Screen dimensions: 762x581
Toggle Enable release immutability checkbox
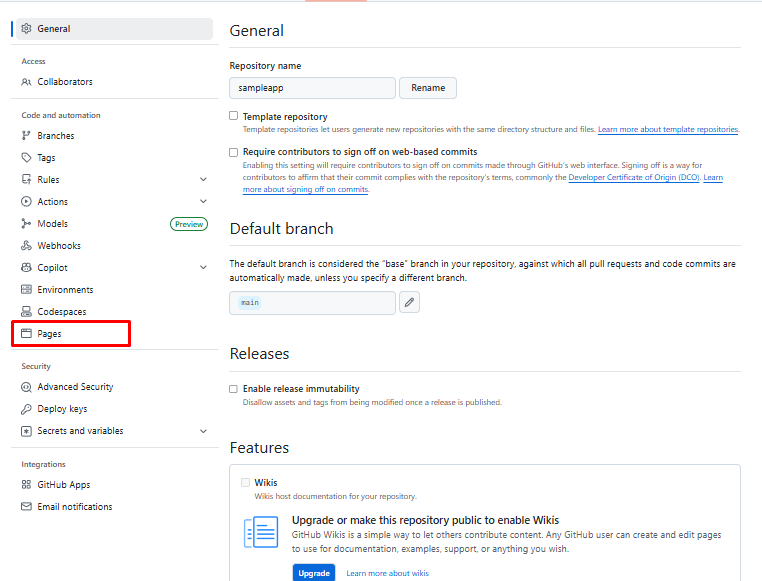(x=234, y=389)
